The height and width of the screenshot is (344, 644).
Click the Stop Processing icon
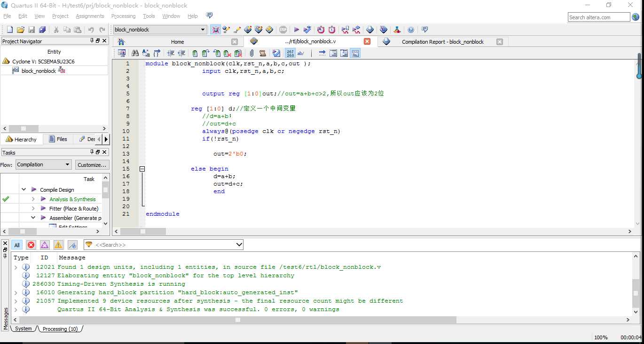283,30
